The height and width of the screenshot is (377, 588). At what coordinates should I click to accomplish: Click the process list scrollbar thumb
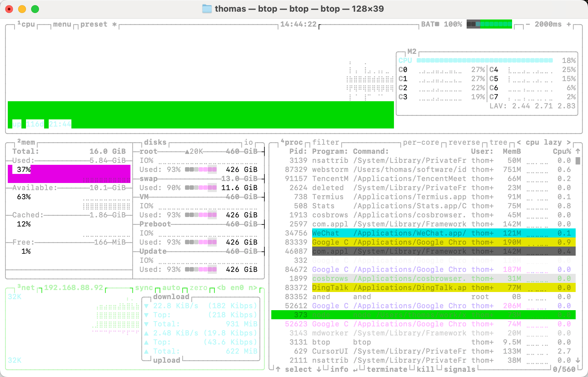click(578, 161)
